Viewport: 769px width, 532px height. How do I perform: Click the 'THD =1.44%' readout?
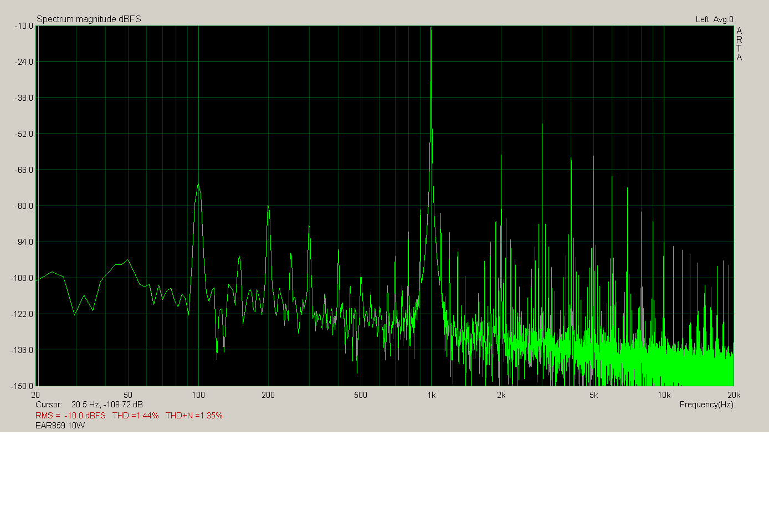click(x=136, y=416)
